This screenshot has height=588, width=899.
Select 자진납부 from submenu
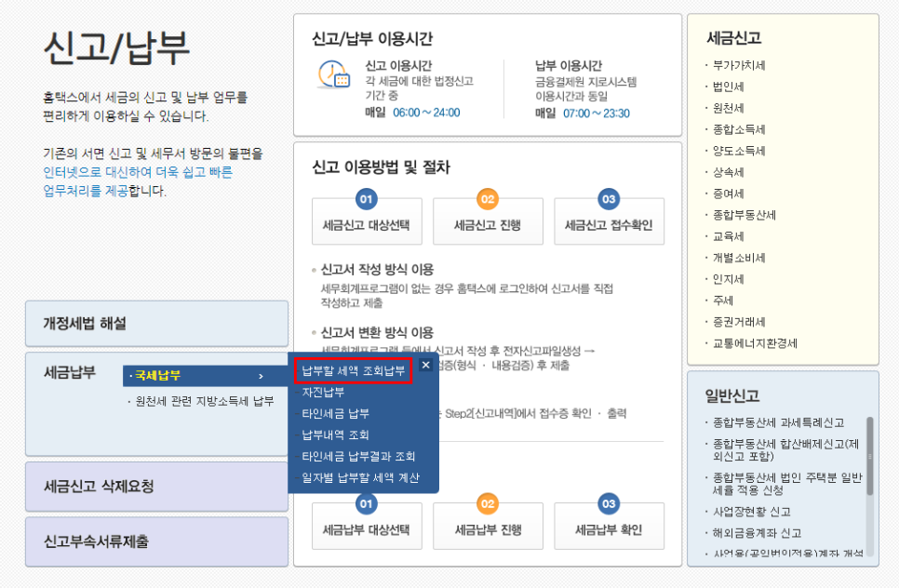tap(323, 392)
